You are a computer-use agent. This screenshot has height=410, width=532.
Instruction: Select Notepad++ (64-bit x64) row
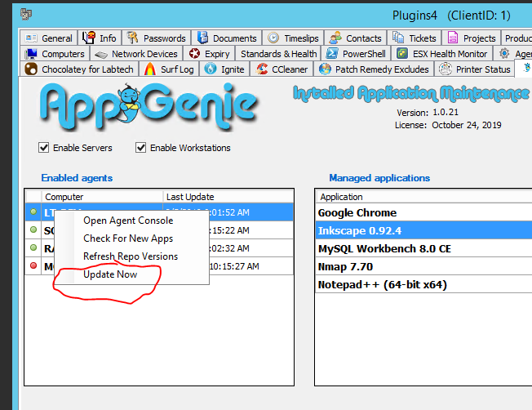(x=423, y=285)
